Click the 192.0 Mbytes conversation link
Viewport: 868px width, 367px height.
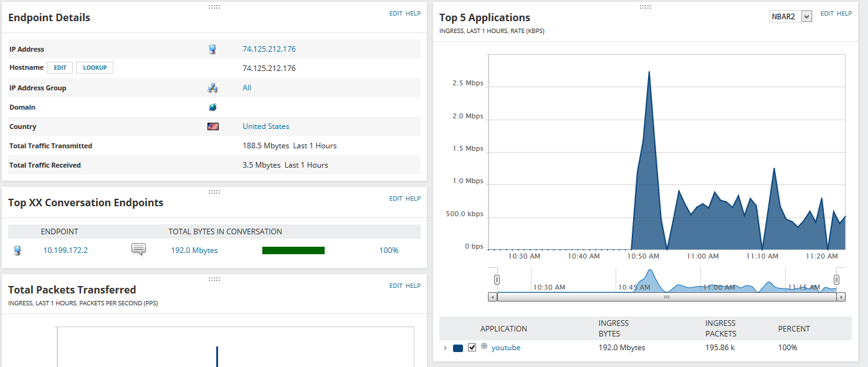(194, 250)
